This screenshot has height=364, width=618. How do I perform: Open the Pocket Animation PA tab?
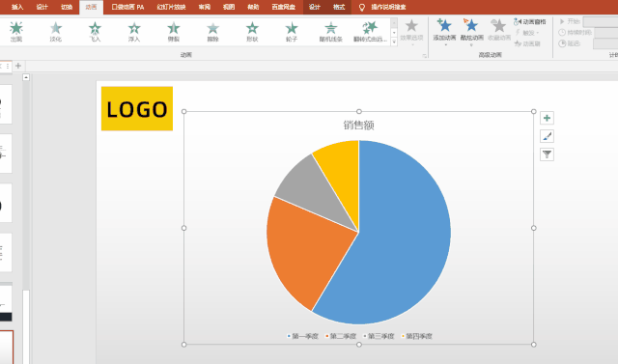point(127,7)
